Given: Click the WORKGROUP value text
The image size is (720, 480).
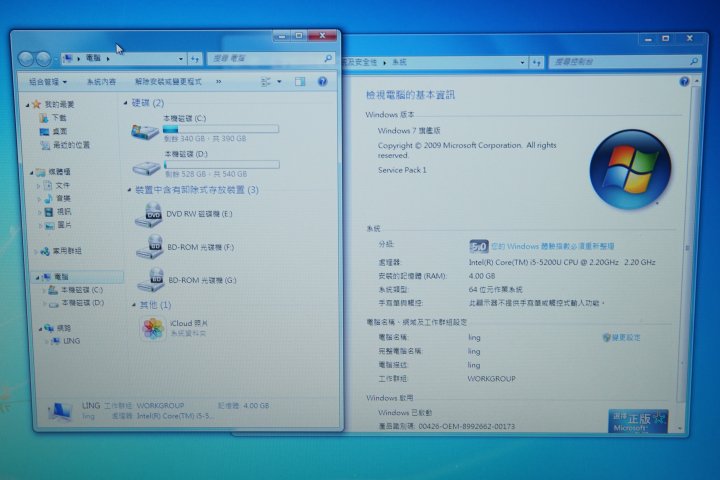Looking at the screenshot, I should [x=491, y=379].
